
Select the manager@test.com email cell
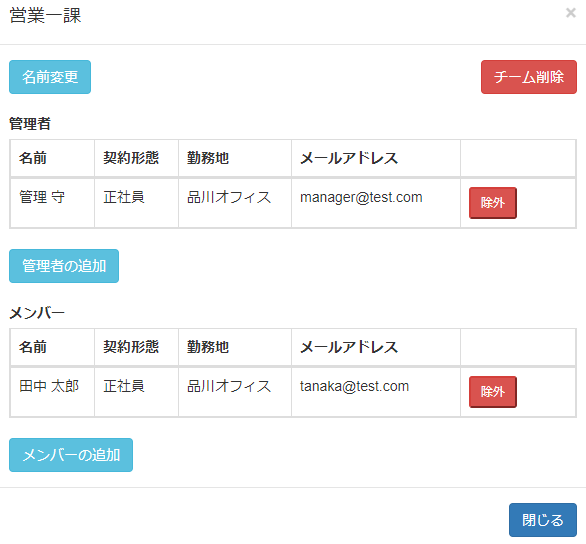(376, 203)
